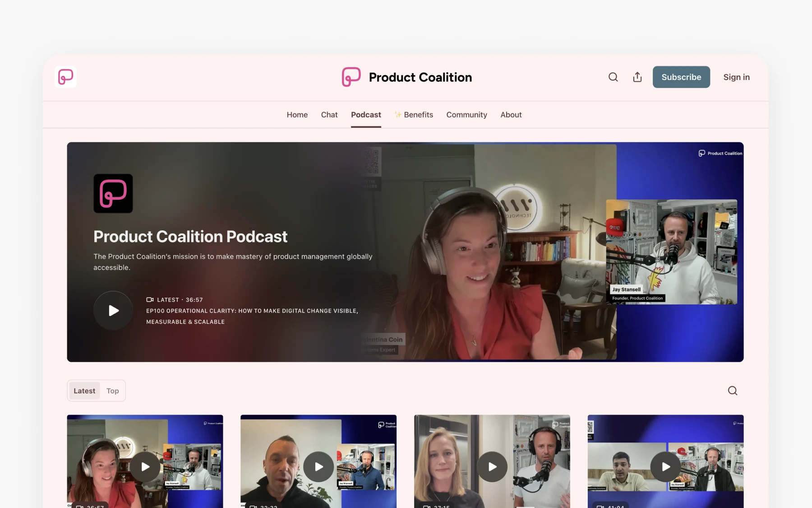Play the fourth episode thumbnail video
Viewport: 812px width, 508px height.
[x=666, y=467]
